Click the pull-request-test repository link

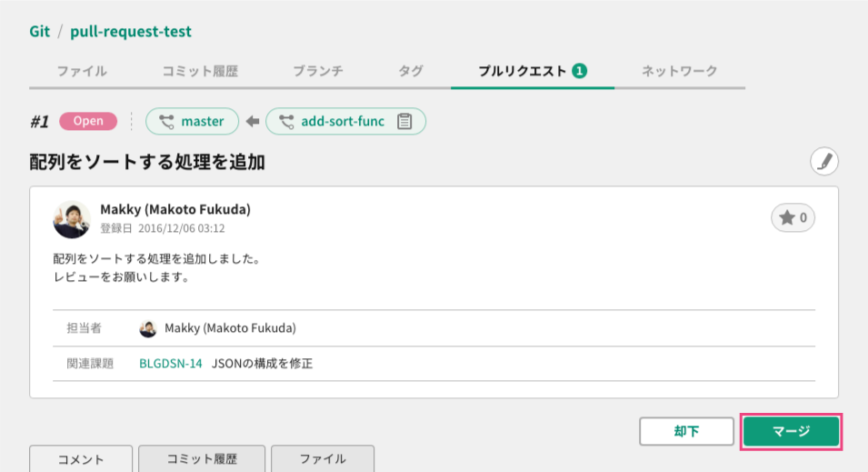coord(131,31)
